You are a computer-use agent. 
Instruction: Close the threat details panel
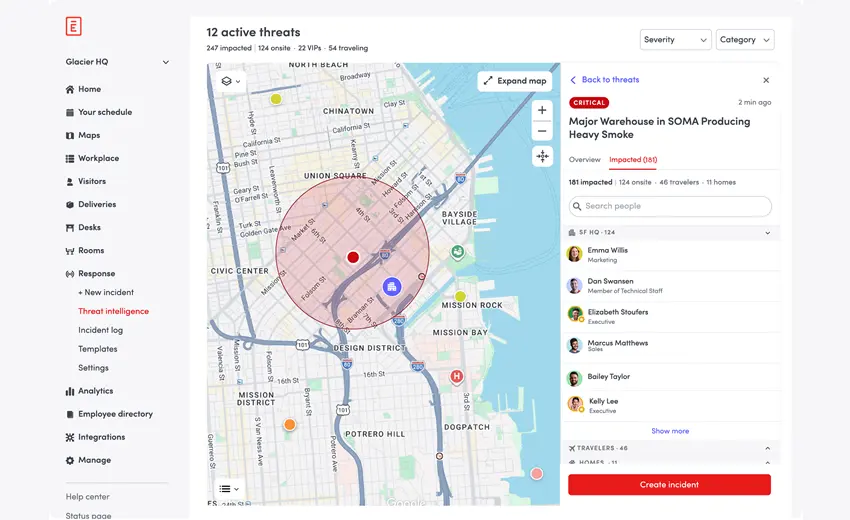[x=766, y=80]
